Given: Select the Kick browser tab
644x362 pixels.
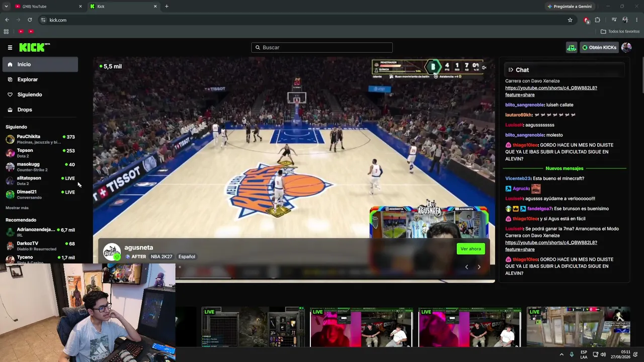Looking at the screenshot, I should coord(123,7).
